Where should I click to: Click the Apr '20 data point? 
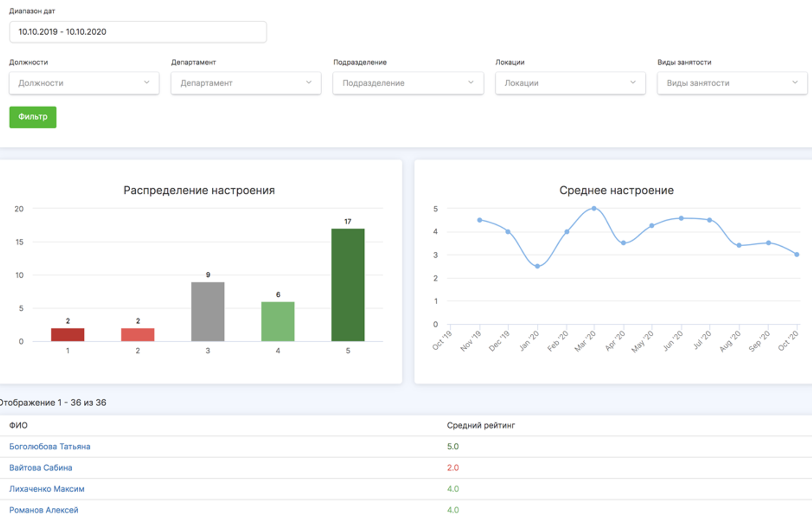623,243
